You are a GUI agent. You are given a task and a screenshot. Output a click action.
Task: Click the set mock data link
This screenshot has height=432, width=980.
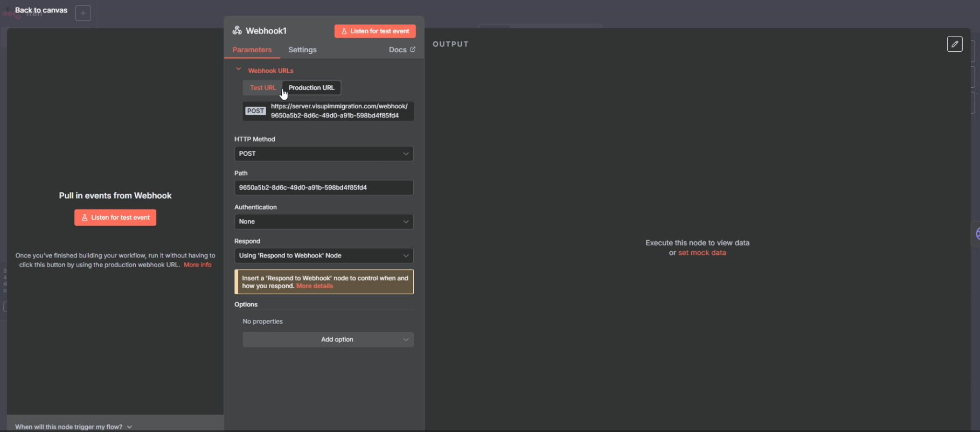pos(702,253)
